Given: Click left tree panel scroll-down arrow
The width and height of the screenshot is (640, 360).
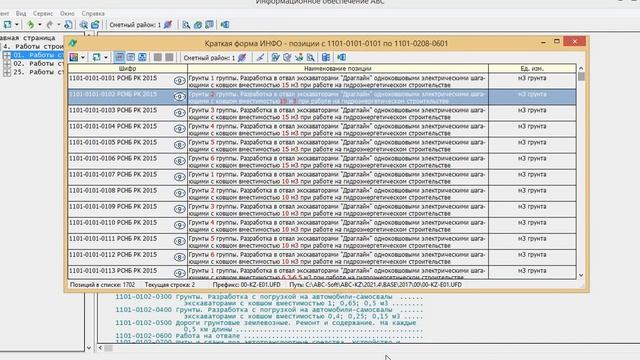Looking at the screenshot, I should (x=89, y=348).
